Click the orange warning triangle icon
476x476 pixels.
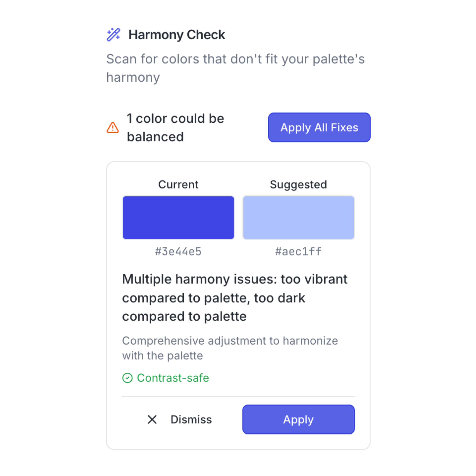(113, 128)
